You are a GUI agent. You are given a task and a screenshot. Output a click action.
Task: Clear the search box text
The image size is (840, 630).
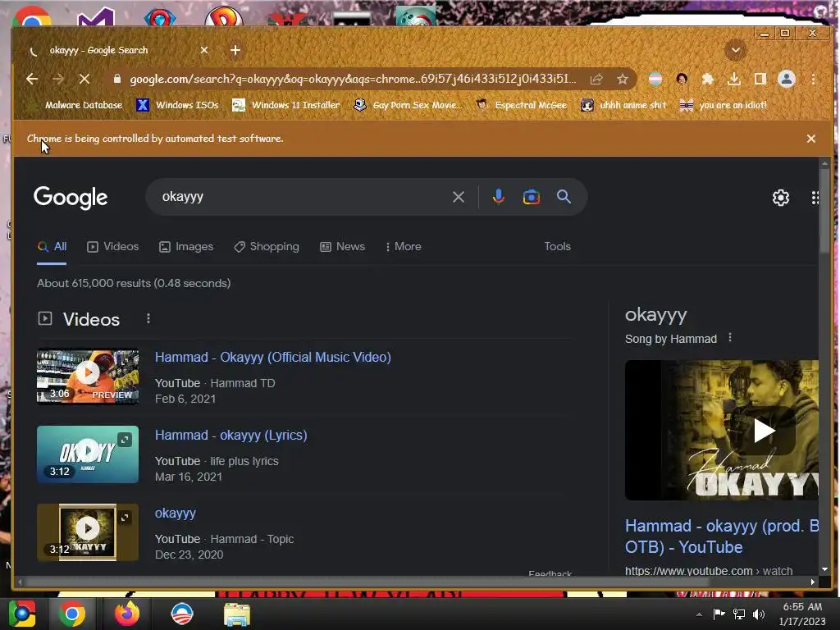(458, 197)
